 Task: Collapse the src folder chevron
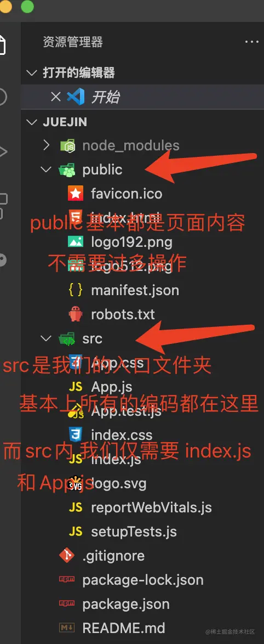46,339
